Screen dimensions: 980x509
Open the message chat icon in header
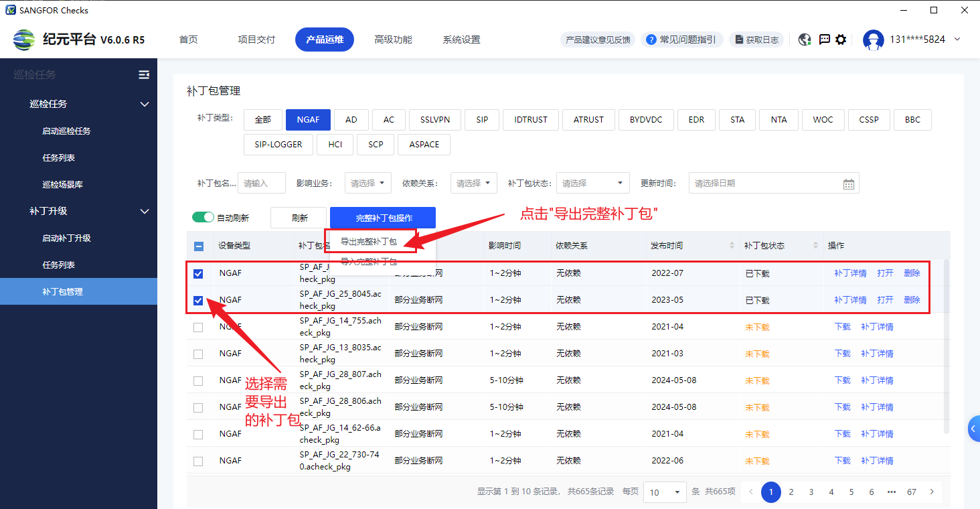tap(824, 40)
